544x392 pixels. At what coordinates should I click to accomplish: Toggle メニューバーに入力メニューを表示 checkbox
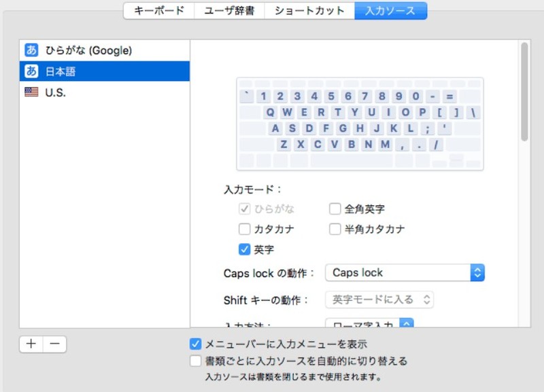coord(196,344)
